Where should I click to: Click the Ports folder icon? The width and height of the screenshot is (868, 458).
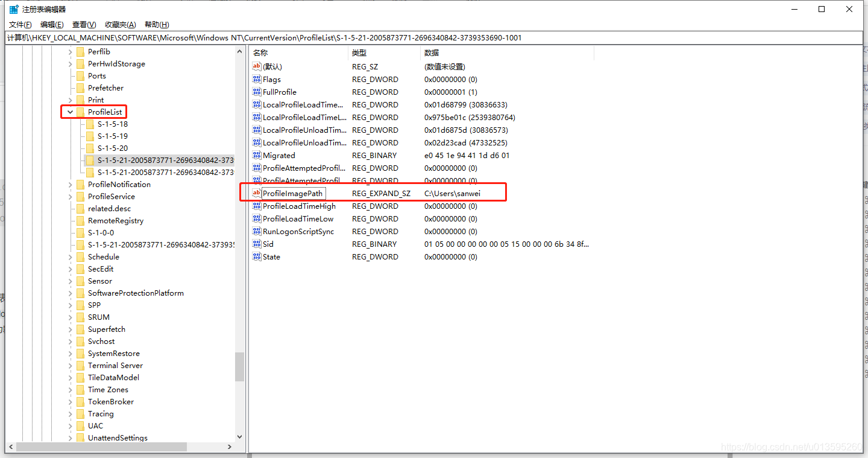pos(80,75)
